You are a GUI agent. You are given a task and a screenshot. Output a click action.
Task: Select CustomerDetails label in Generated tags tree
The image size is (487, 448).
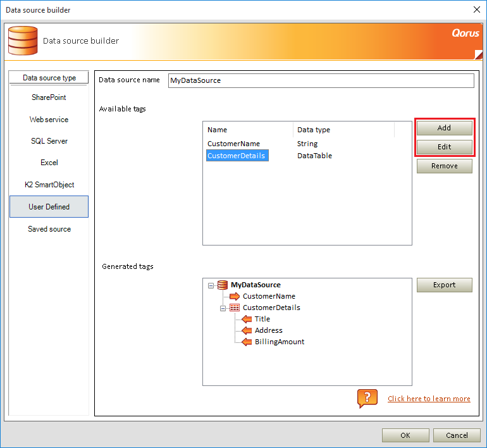pyautogui.click(x=271, y=308)
